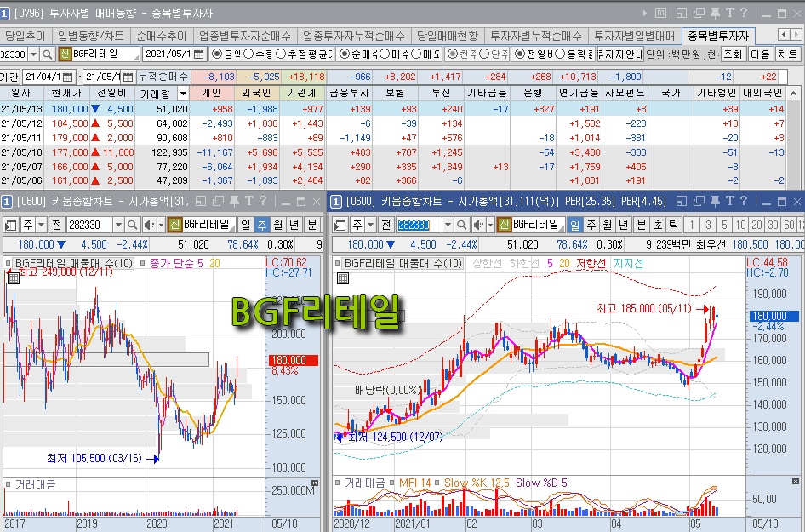Open the speaker dropdown arrow in daily chart
The width and height of the screenshot is (805, 532).
click(x=490, y=225)
